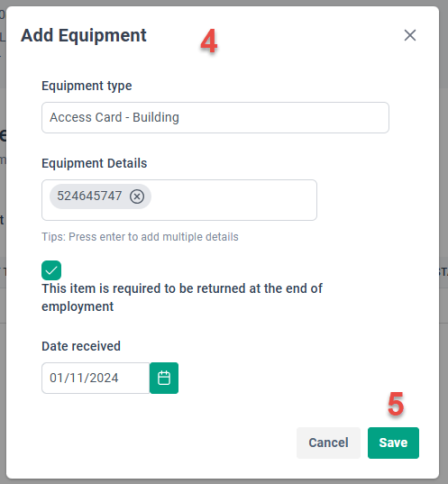Viewport: 448px width, 484px height.
Task: Uncheck the return-at-end-of-employment checkbox
Action: (x=51, y=270)
